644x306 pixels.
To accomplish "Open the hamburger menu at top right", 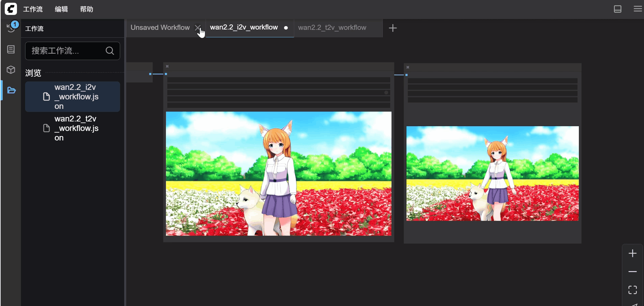I will click(x=638, y=9).
